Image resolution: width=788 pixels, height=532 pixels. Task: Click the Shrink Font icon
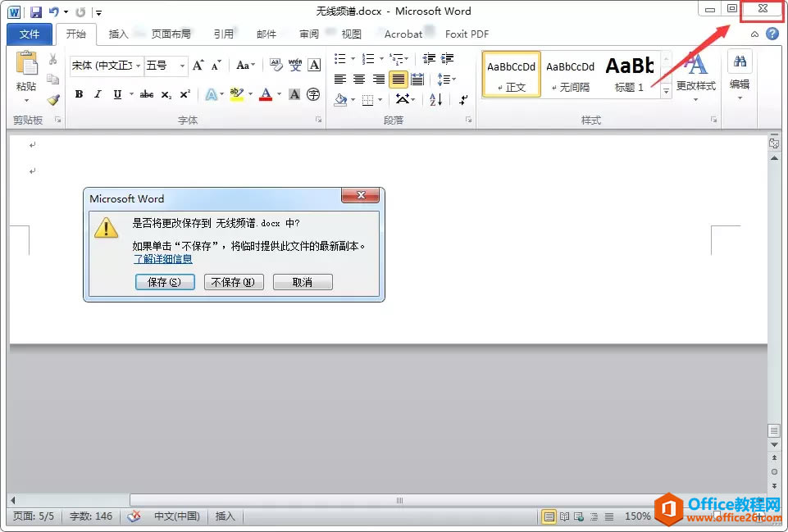216,65
